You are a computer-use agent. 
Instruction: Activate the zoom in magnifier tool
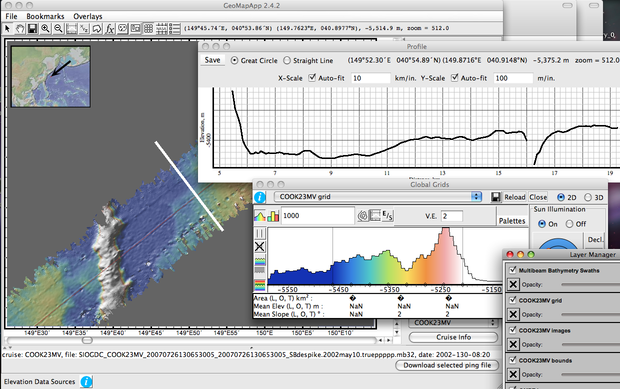point(45,28)
